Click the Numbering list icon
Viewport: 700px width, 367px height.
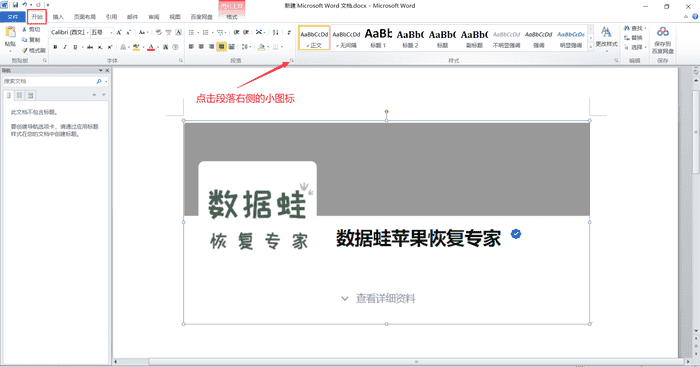click(x=205, y=32)
